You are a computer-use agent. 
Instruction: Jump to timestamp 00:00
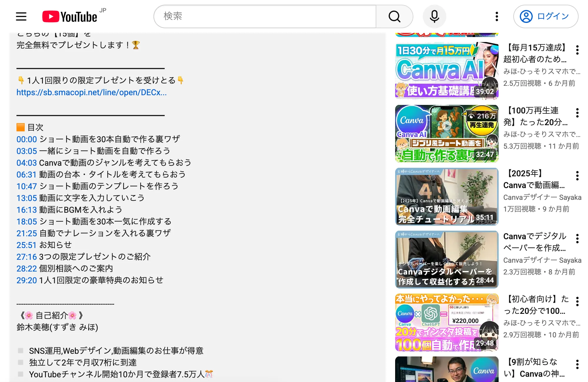click(x=26, y=139)
